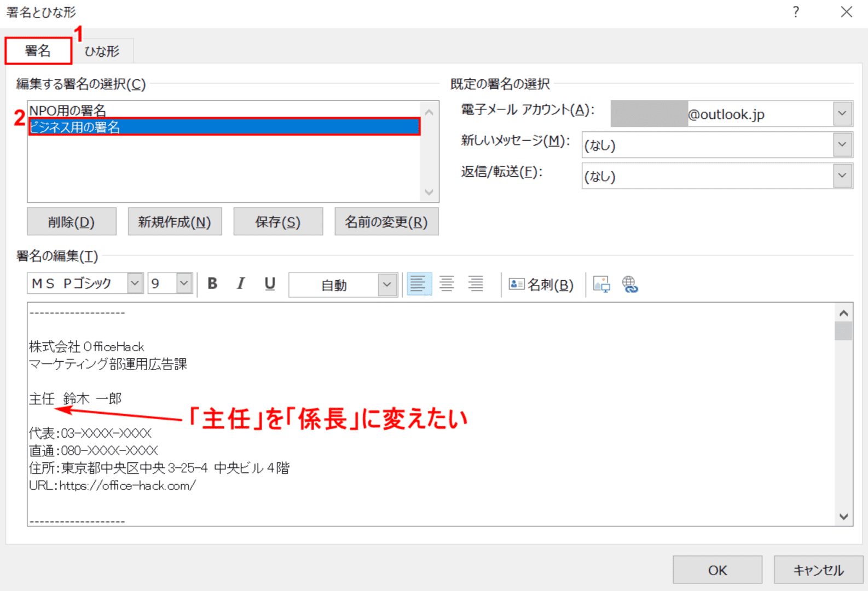The height and width of the screenshot is (591, 868).
Task: Switch to the ひな形 tab
Action: pos(102,51)
